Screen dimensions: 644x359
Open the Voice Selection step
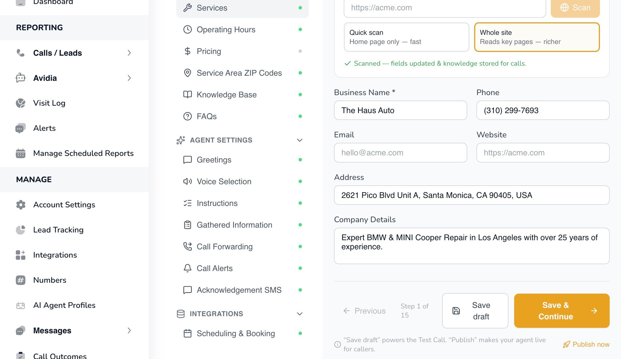pyautogui.click(x=243, y=181)
